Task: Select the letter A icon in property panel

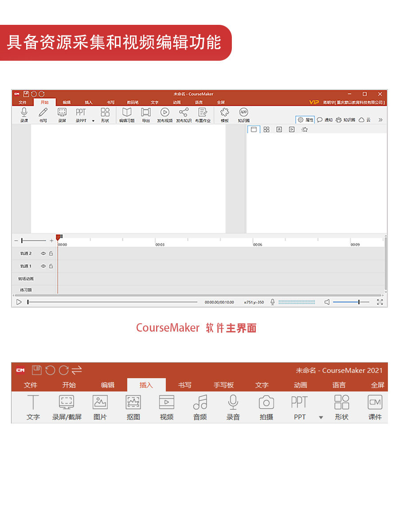Action: [x=279, y=129]
